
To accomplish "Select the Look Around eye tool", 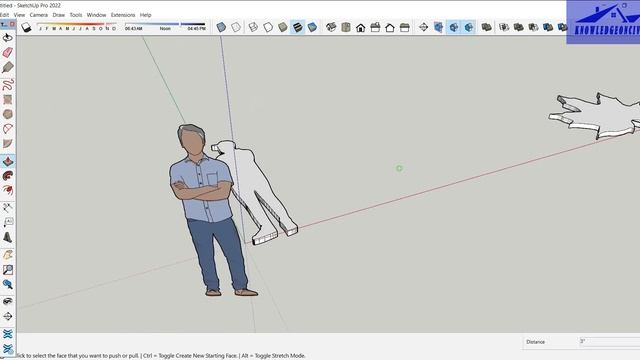I will pos(7,302).
